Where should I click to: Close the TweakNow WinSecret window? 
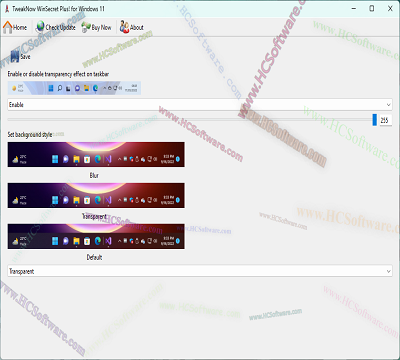(390, 9)
